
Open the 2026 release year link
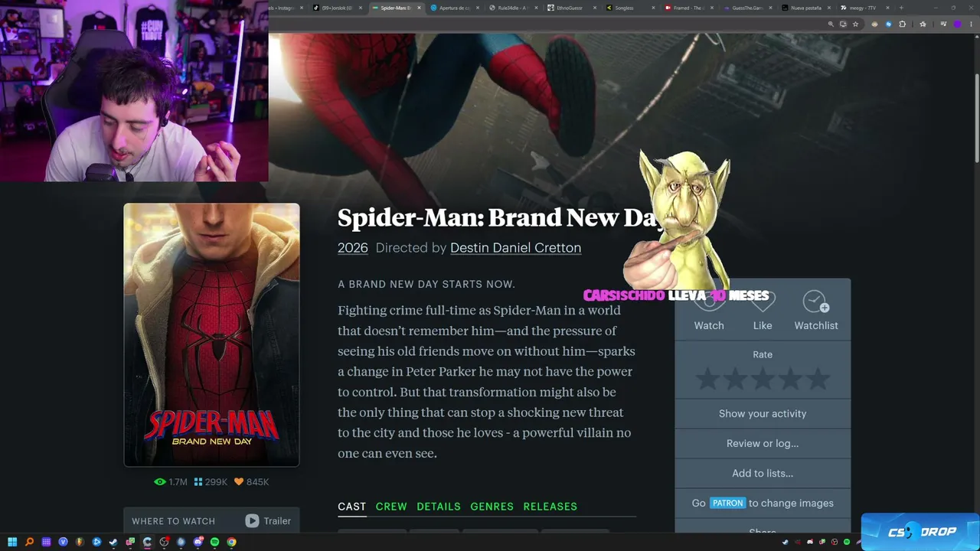pyautogui.click(x=353, y=248)
